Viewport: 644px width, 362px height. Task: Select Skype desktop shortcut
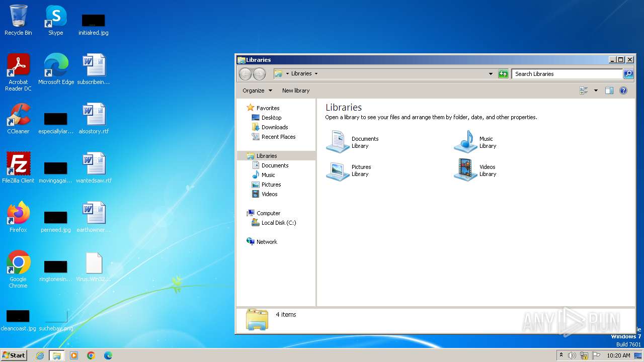click(x=56, y=21)
